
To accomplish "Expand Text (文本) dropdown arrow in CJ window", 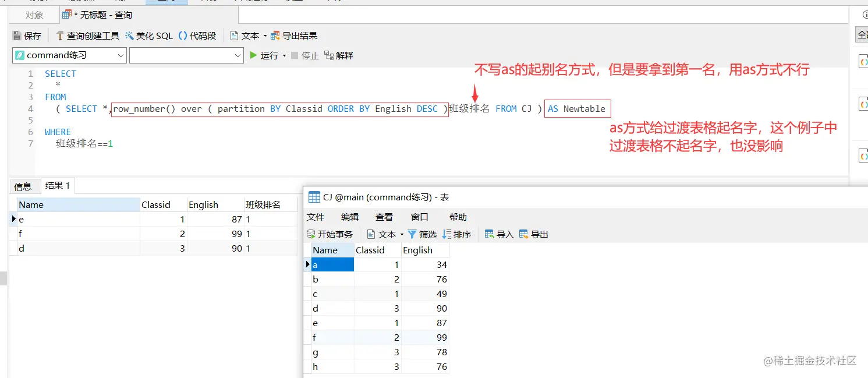I will pyautogui.click(x=402, y=235).
